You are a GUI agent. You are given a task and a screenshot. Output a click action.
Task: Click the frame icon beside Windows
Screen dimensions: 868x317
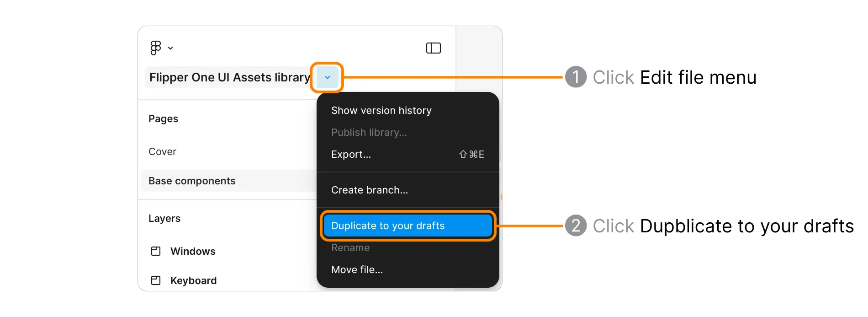coord(156,251)
